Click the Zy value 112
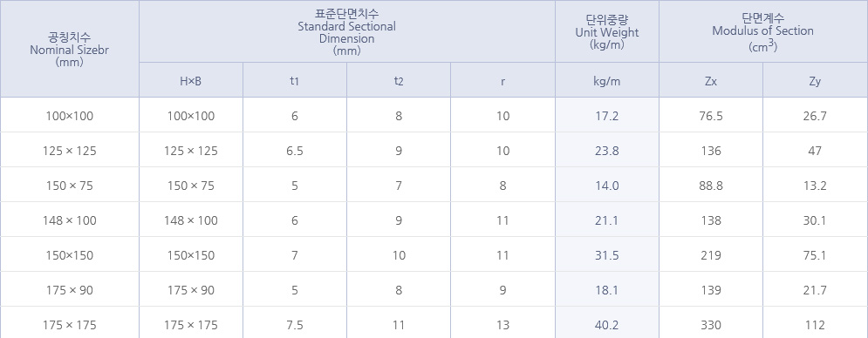The width and height of the screenshot is (868, 338). pyautogui.click(x=815, y=323)
